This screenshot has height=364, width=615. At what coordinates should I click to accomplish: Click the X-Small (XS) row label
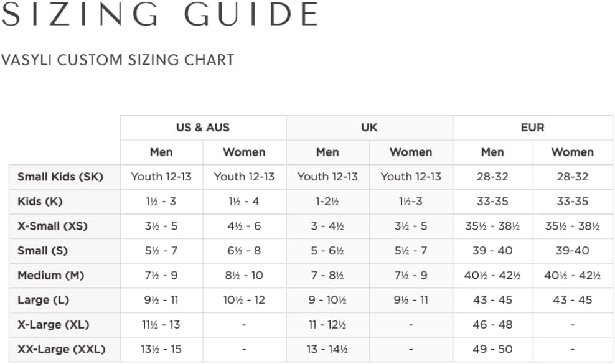click(x=52, y=226)
